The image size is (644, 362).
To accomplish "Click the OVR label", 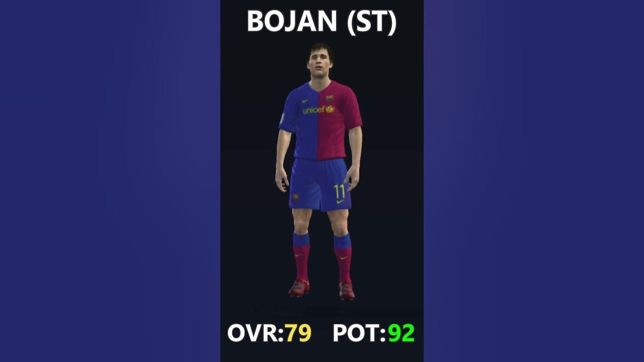I will pyautogui.click(x=256, y=333).
